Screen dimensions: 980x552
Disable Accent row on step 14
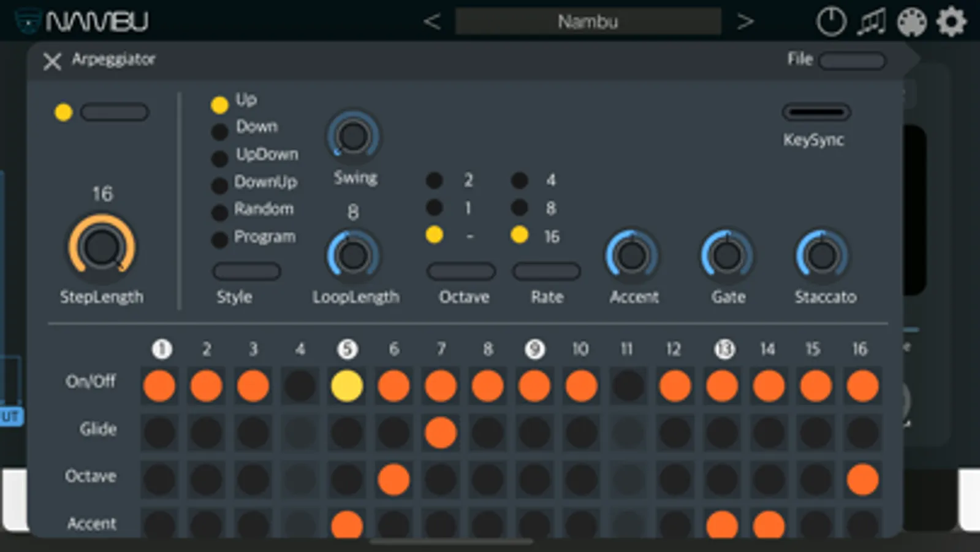coord(769,524)
